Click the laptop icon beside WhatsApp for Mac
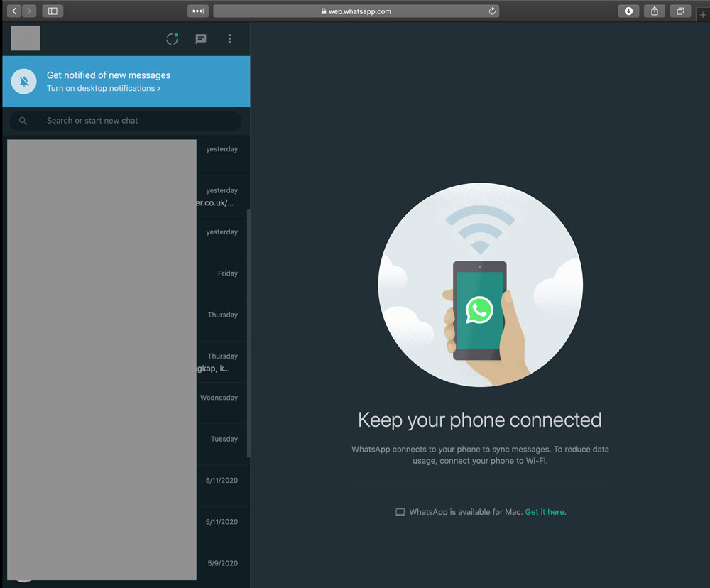Viewport: 710px width, 588px height. point(400,512)
